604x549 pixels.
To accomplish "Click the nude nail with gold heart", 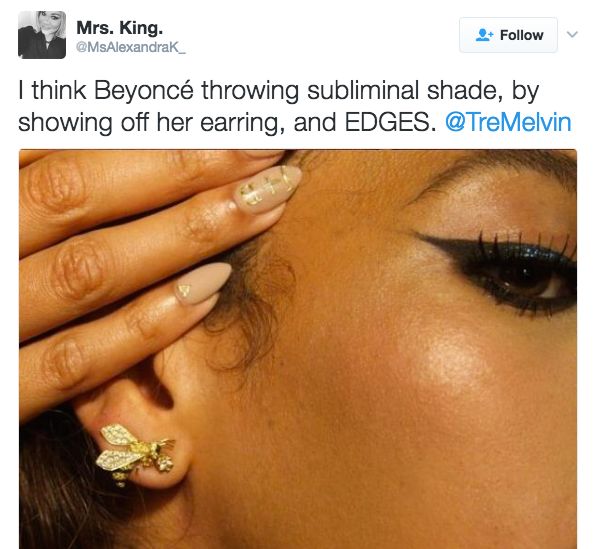I will [203, 284].
